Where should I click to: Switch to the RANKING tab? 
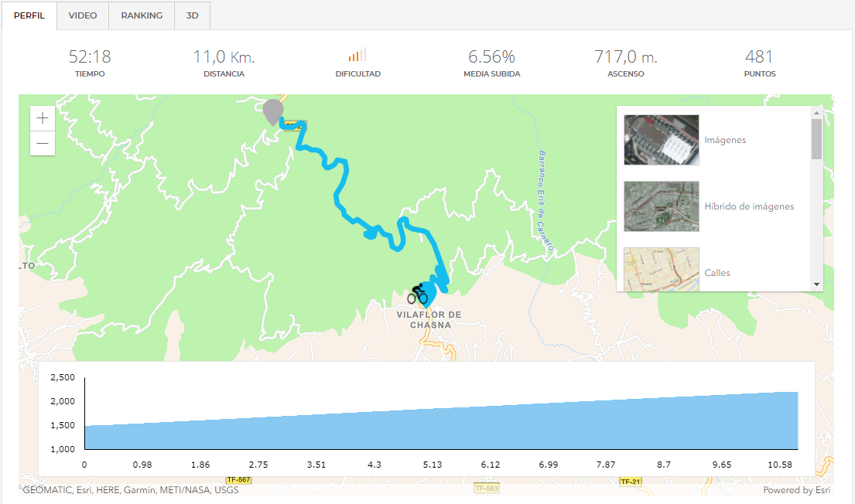point(142,15)
